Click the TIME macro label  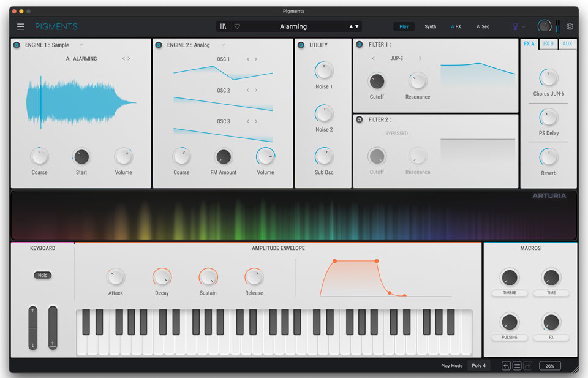(551, 293)
